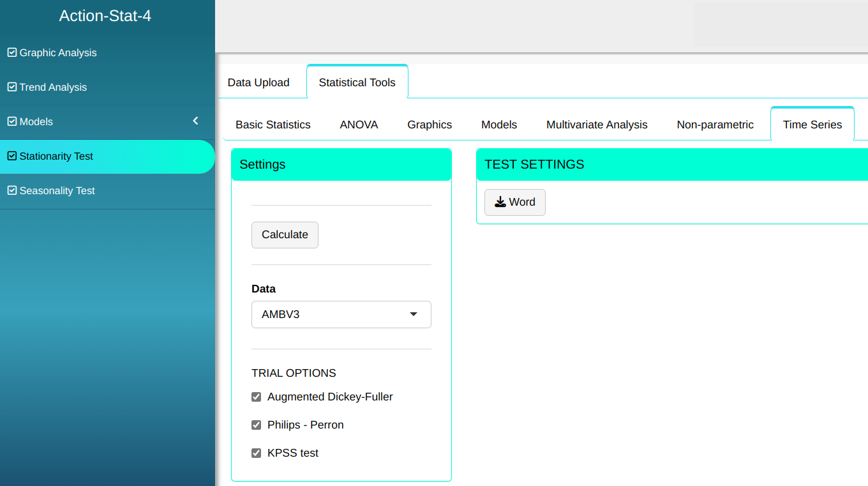Open the Basic Statistics tab
The width and height of the screenshot is (868, 486).
click(273, 125)
